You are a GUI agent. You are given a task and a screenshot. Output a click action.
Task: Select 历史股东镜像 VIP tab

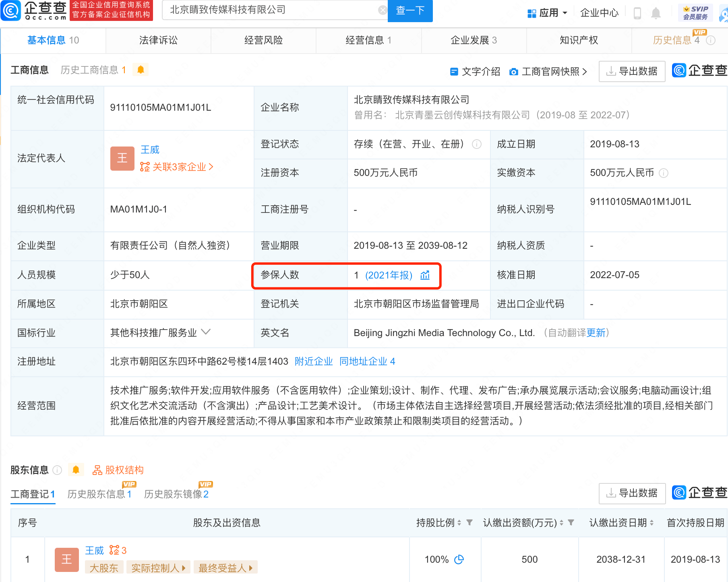[x=176, y=494]
